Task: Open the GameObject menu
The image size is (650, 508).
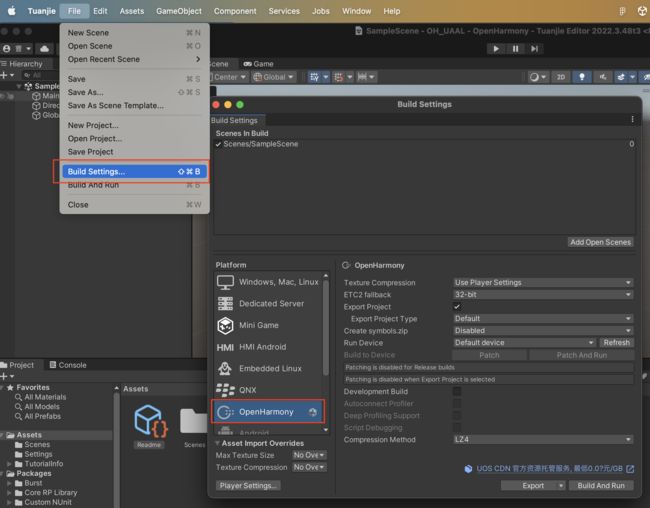Action: tap(179, 11)
